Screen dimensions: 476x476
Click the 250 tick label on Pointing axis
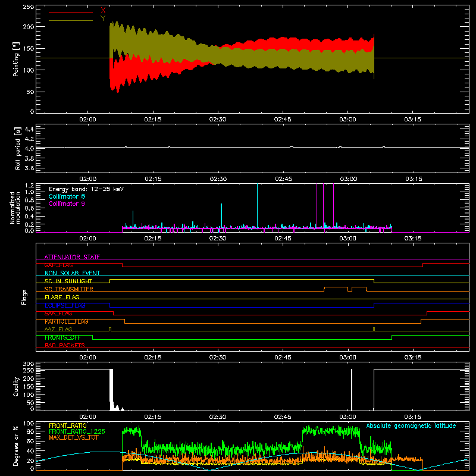click(x=28, y=7)
